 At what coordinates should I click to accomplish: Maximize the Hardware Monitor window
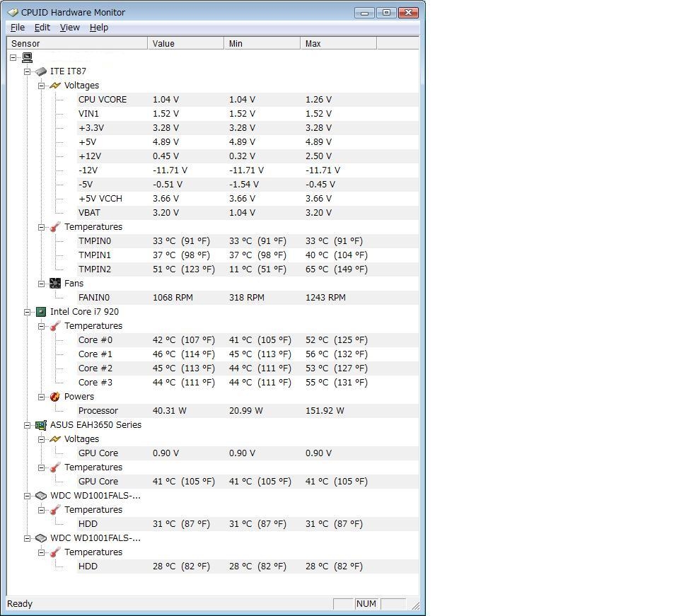coord(386,13)
